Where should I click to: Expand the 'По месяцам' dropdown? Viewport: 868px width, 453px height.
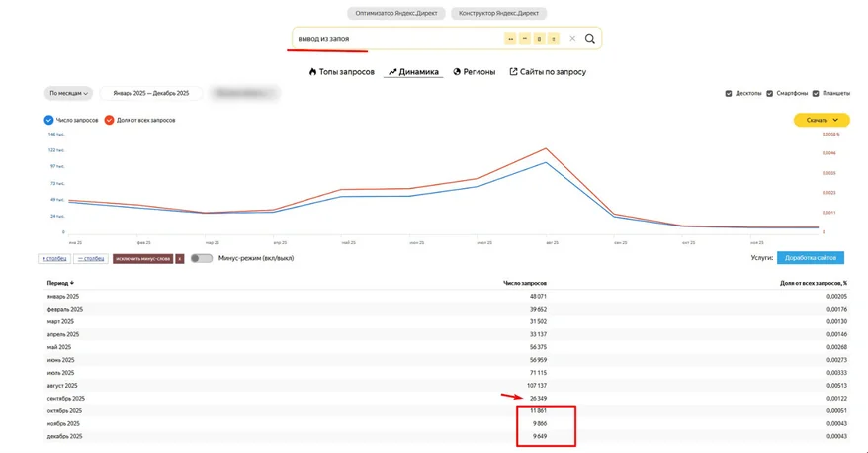pos(68,93)
